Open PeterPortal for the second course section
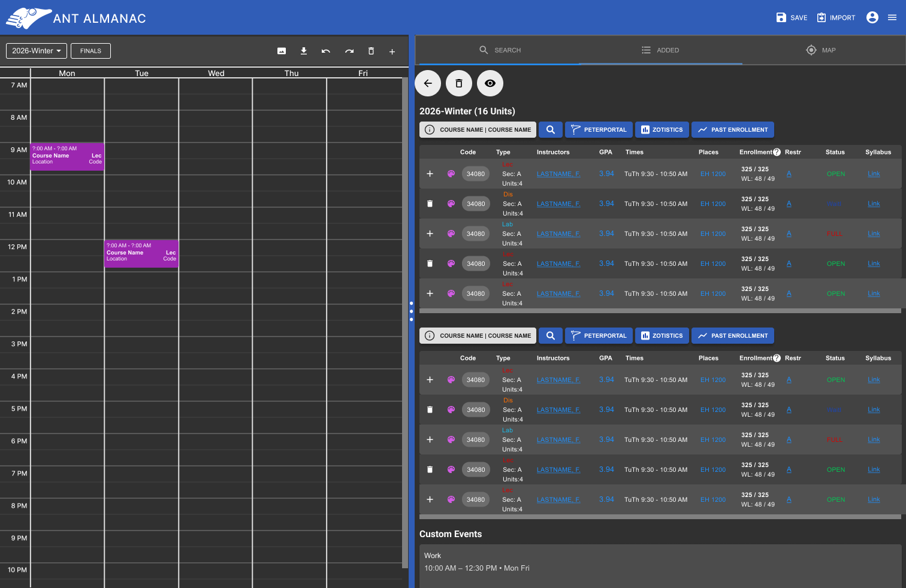The height and width of the screenshot is (588, 906). pyautogui.click(x=599, y=336)
